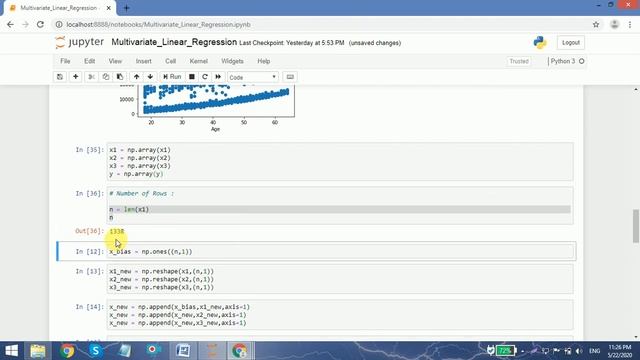
Task: Cut the selected cell with the scissors icon
Action: (x=91, y=77)
